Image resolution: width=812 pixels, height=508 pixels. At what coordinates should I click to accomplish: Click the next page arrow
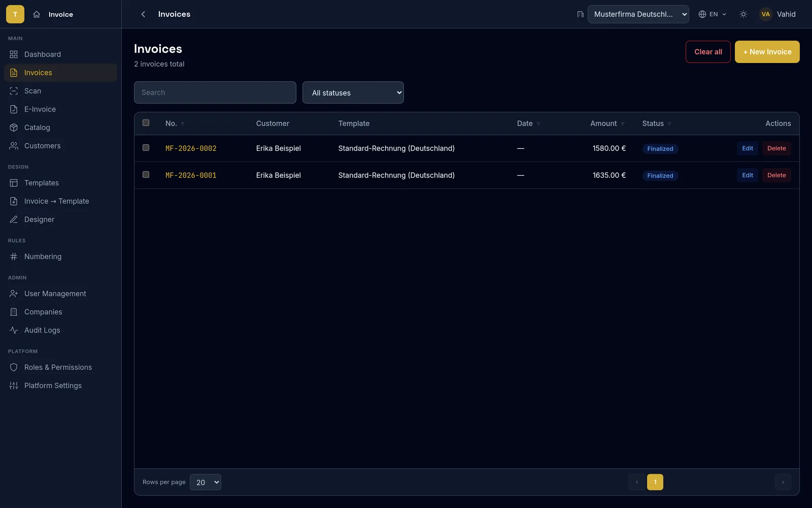(783, 482)
